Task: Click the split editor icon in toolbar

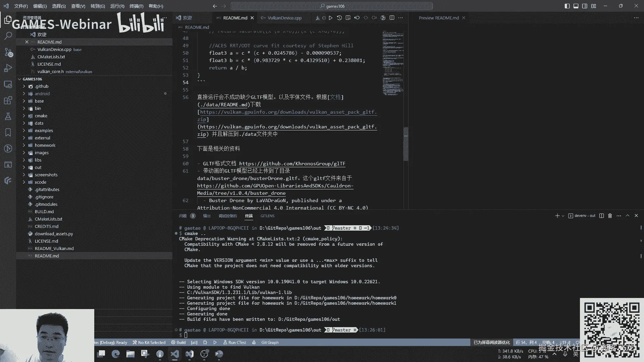Action: 392,18
